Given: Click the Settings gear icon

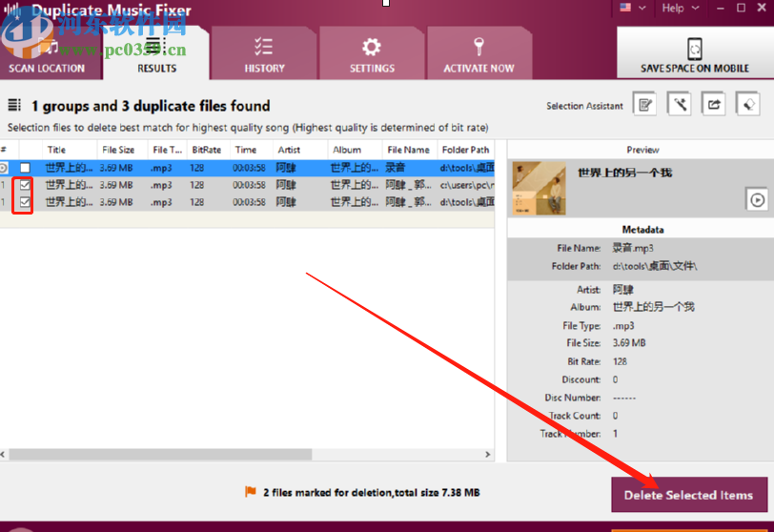Looking at the screenshot, I should click(x=372, y=47).
